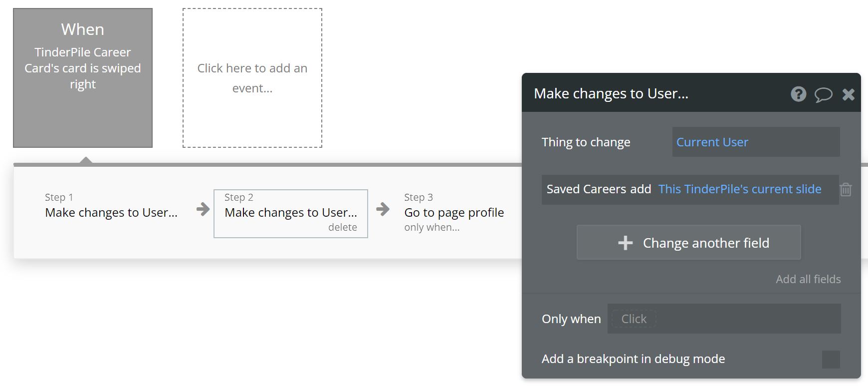Screen dimensions: 868x389
Task: Delete Step 2 using the delete link
Action: [342, 227]
